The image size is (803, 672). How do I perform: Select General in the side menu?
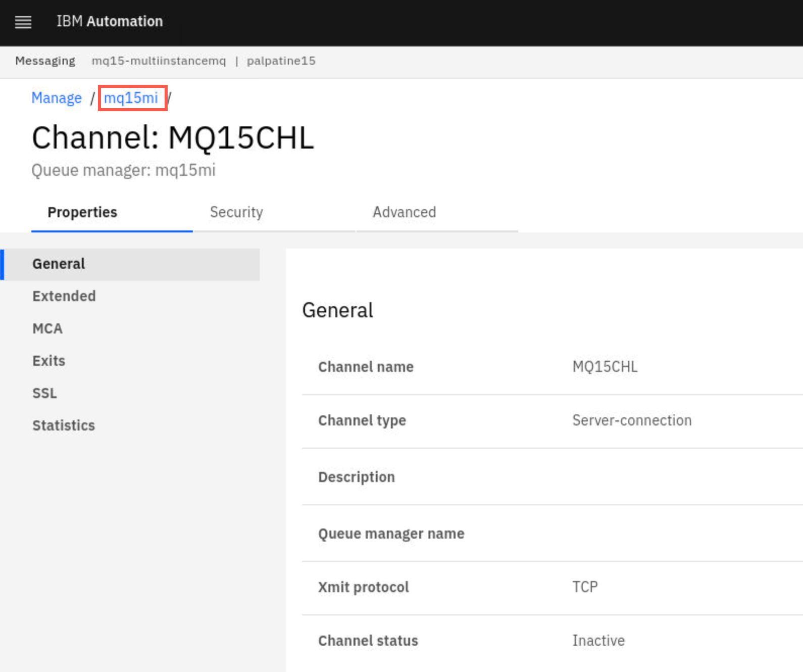click(x=130, y=264)
